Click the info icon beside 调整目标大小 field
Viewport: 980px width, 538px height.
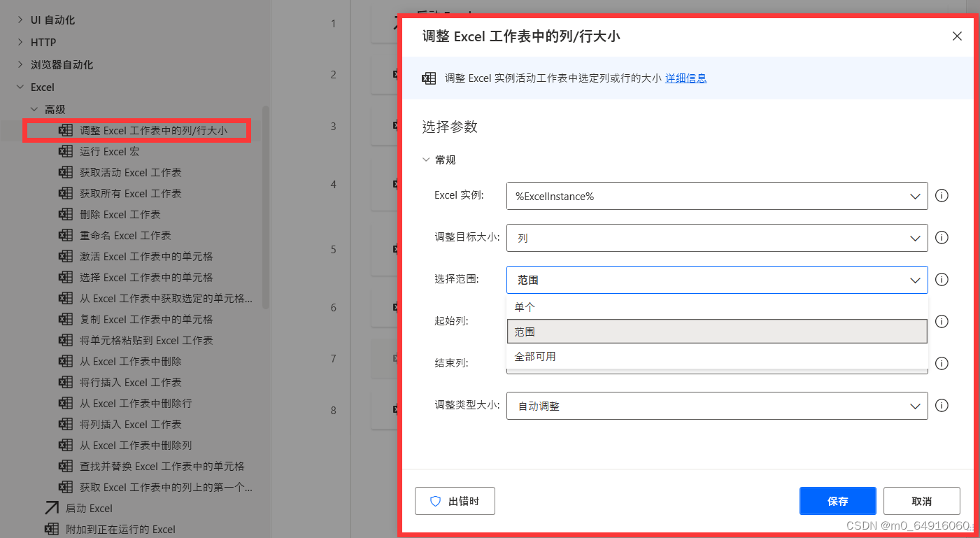941,238
